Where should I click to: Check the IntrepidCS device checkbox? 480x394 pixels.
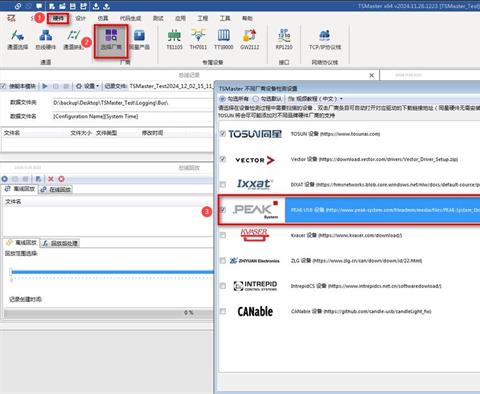(x=223, y=286)
